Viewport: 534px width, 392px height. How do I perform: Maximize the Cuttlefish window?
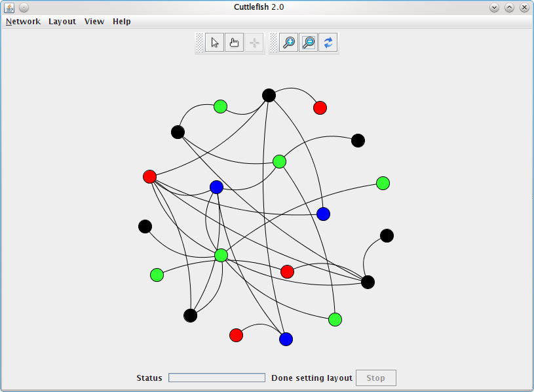tap(509, 7)
